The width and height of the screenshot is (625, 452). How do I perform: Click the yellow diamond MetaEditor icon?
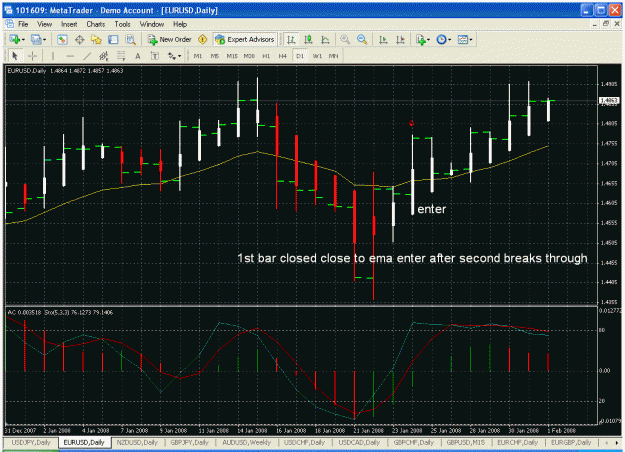pos(202,39)
